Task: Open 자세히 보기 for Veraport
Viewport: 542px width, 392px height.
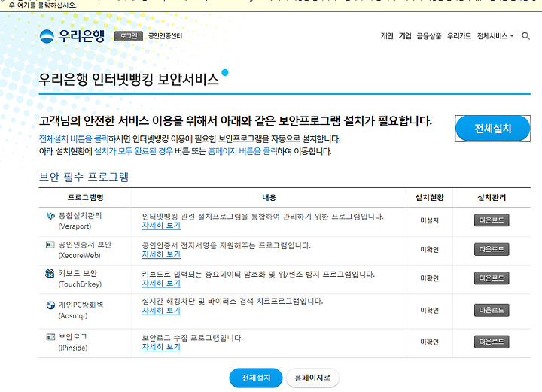Action: (161, 226)
